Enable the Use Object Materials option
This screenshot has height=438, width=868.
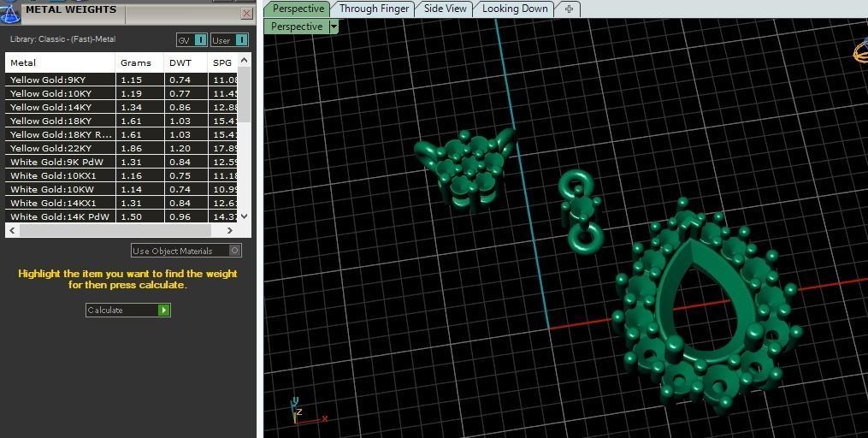pyautogui.click(x=186, y=251)
